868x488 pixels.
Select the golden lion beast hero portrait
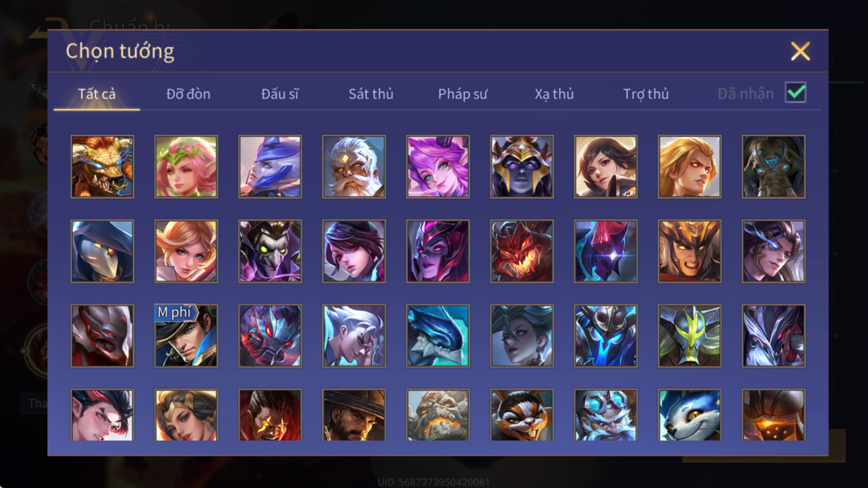pos(102,166)
